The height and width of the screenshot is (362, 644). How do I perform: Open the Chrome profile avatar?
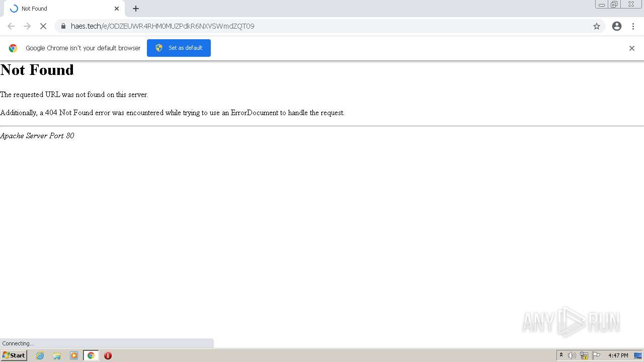coord(617,26)
